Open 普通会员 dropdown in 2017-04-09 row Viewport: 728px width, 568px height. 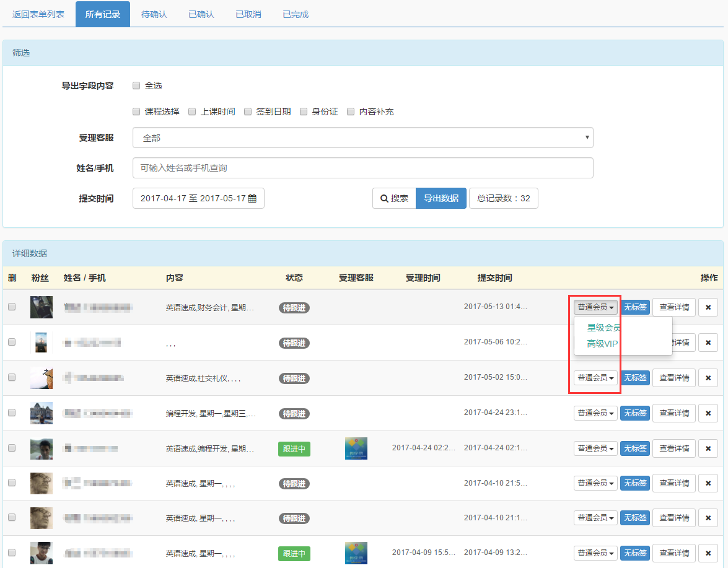[x=595, y=553]
